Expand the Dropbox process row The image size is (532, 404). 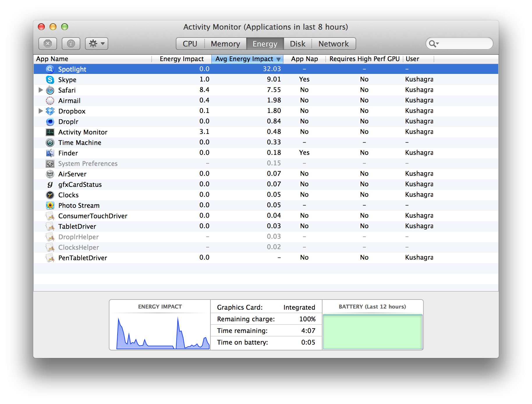point(41,111)
